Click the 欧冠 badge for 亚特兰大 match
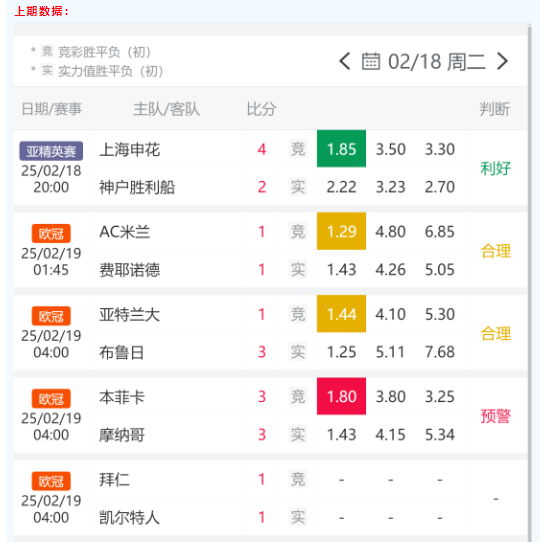Viewport: 556px width, 542px height. pyautogui.click(x=51, y=316)
